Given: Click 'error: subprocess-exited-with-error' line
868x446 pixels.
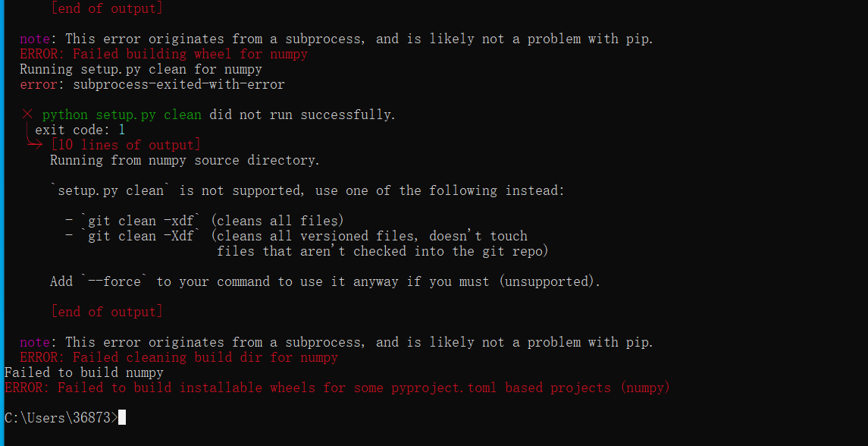Looking at the screenshot, I should [152, 85].
